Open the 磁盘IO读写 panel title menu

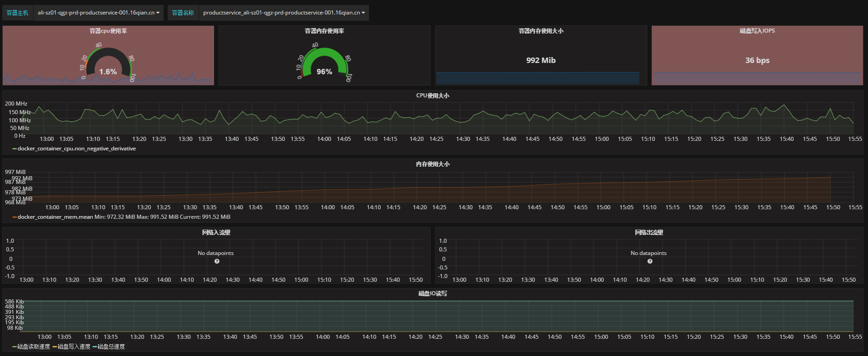433,293
